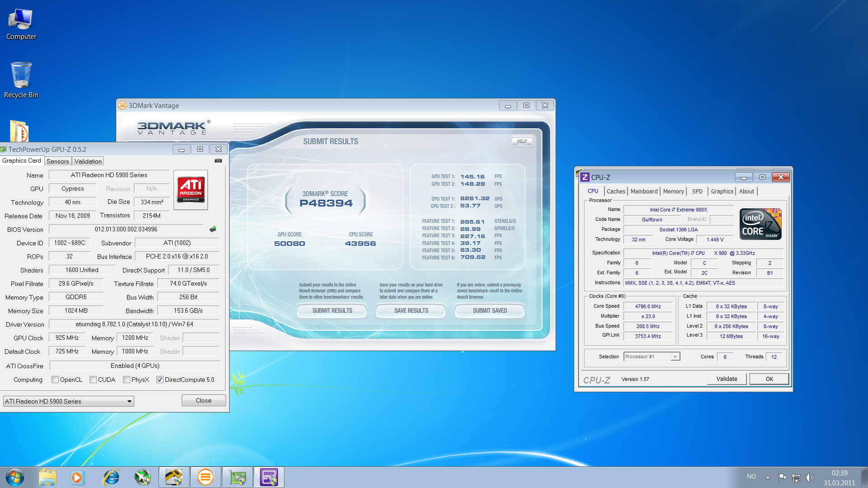868x488 pixels.
Task: Click the GPU-Z title bar icon
Action: 4,149
